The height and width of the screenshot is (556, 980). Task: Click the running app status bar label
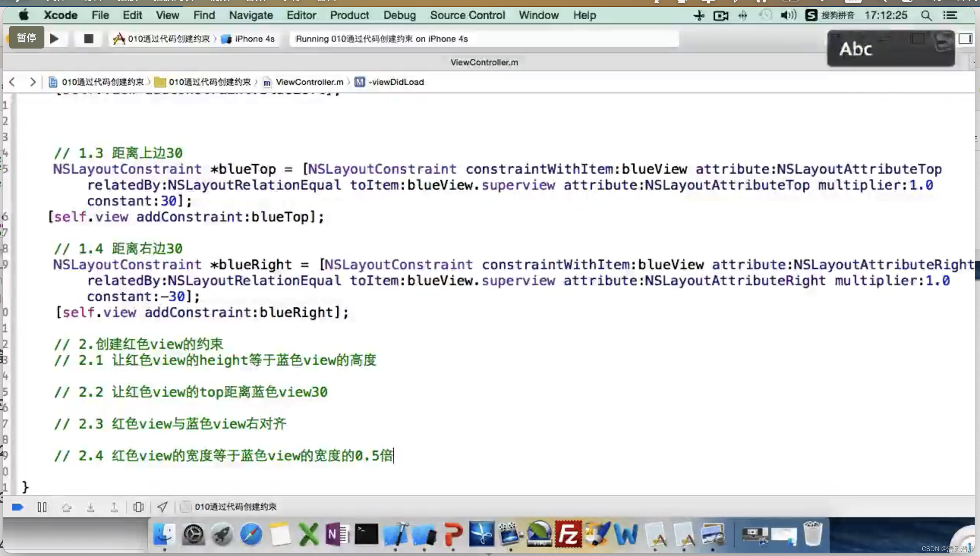(x=381, y=38)
